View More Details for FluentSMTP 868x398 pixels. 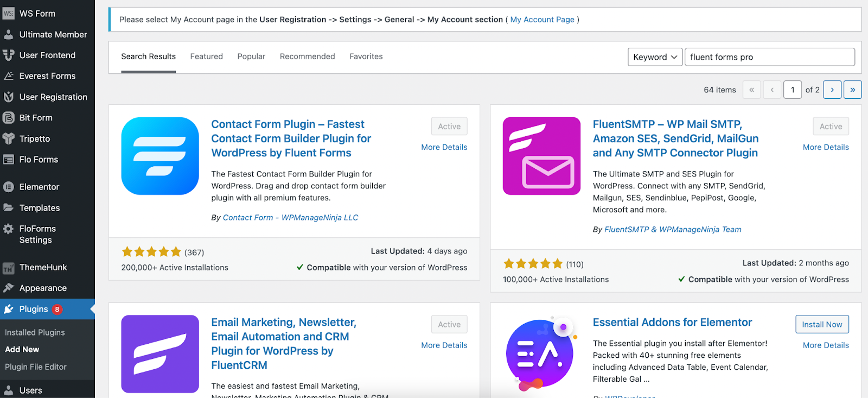coord(826,147)
